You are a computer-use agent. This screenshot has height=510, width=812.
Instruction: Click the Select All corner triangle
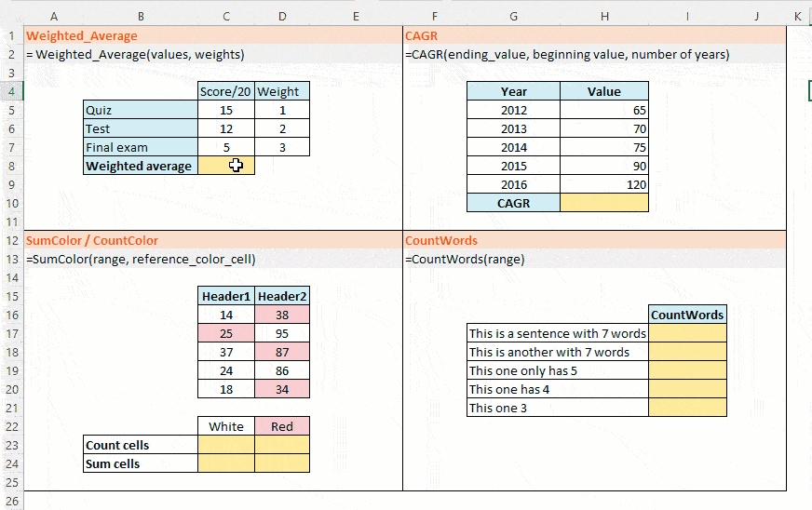[12, 17]
